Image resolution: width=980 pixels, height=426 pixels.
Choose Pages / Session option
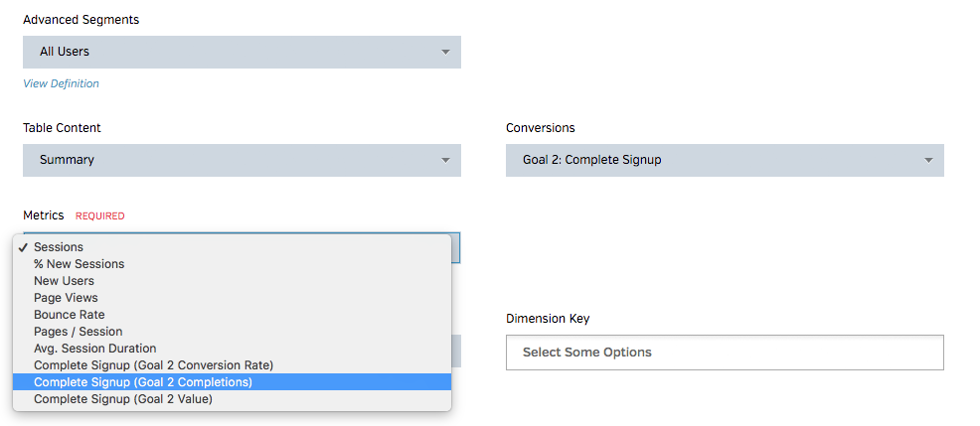tap(79, 332)
